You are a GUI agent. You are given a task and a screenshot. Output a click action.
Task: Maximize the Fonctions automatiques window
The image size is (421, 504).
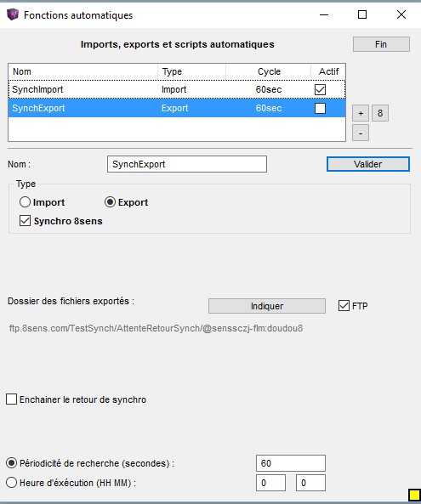362,14
